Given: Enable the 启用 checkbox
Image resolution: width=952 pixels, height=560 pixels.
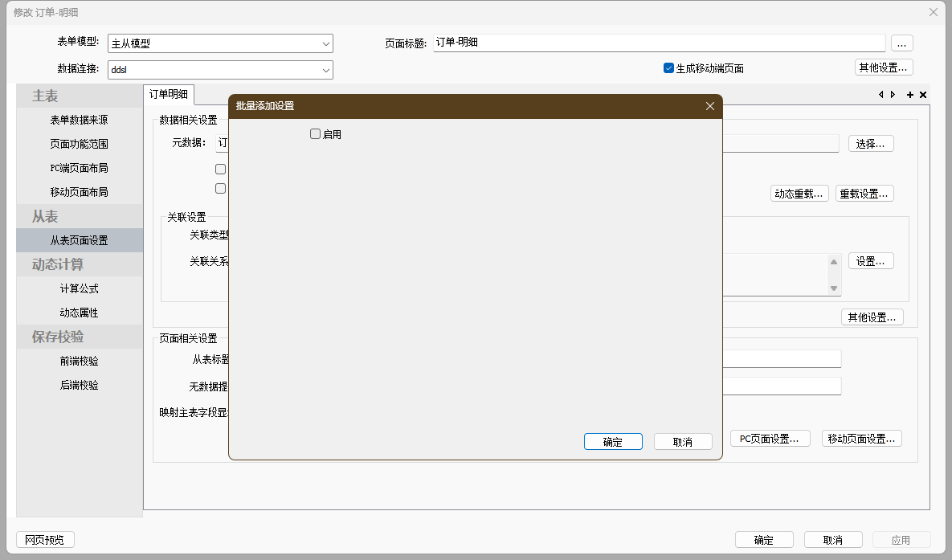Looking at the screenshot, I should point(316,134).
